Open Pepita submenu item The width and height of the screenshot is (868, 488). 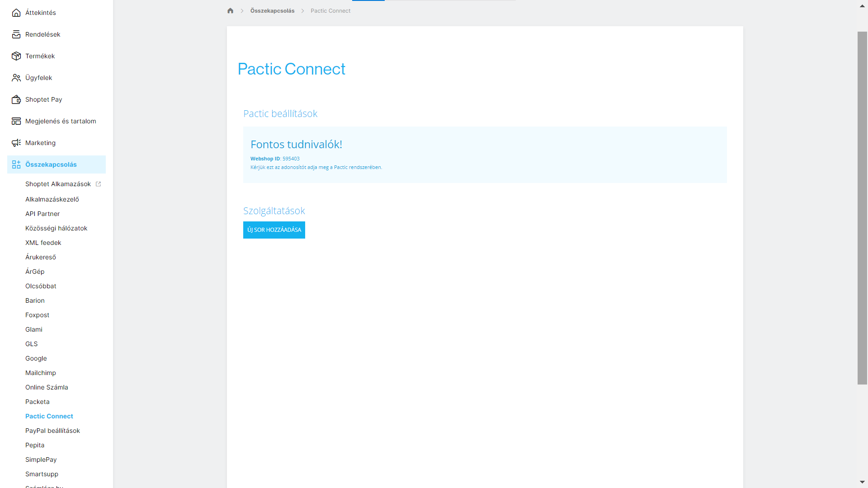[35, 445]
